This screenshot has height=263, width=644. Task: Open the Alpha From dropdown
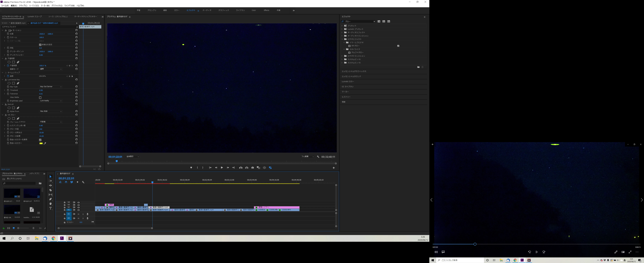(51, 111)
